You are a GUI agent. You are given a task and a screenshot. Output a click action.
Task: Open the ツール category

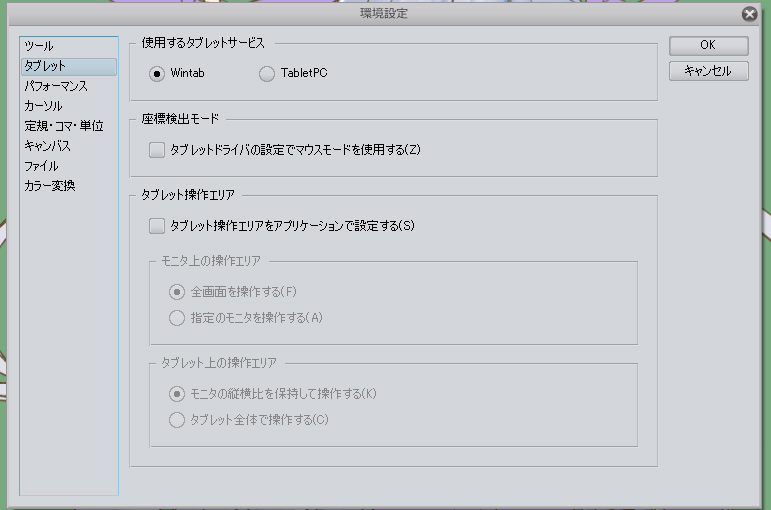(69, 46)
